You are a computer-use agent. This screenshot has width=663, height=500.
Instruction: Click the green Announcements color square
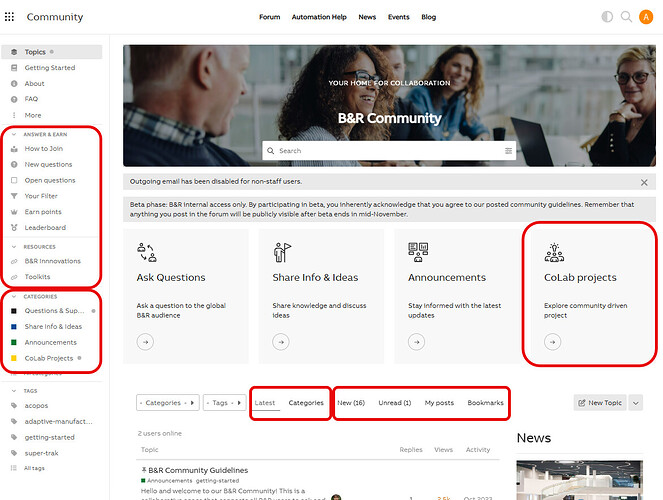coord(14,342)
